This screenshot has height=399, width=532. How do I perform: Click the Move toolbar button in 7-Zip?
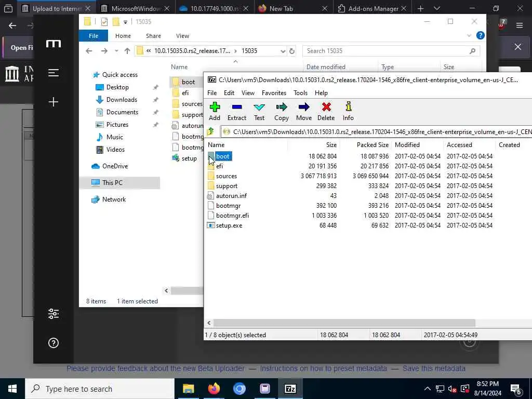[303, 111]
